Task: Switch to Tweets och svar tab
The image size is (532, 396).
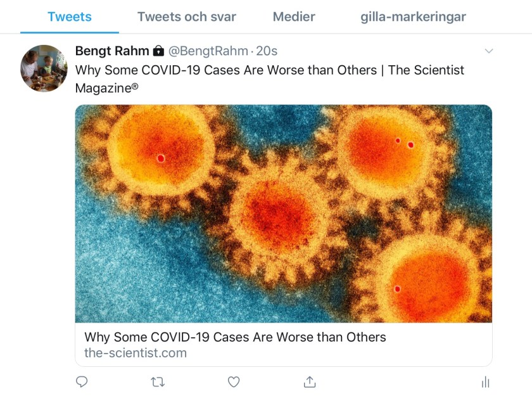Action: (186, 17)
